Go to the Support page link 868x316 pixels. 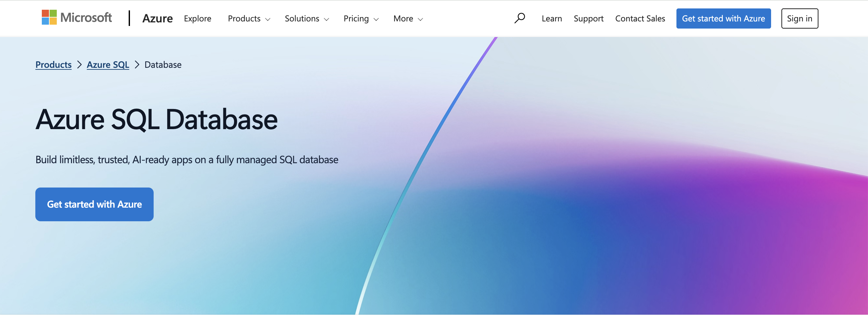click(x=588, y=18)
